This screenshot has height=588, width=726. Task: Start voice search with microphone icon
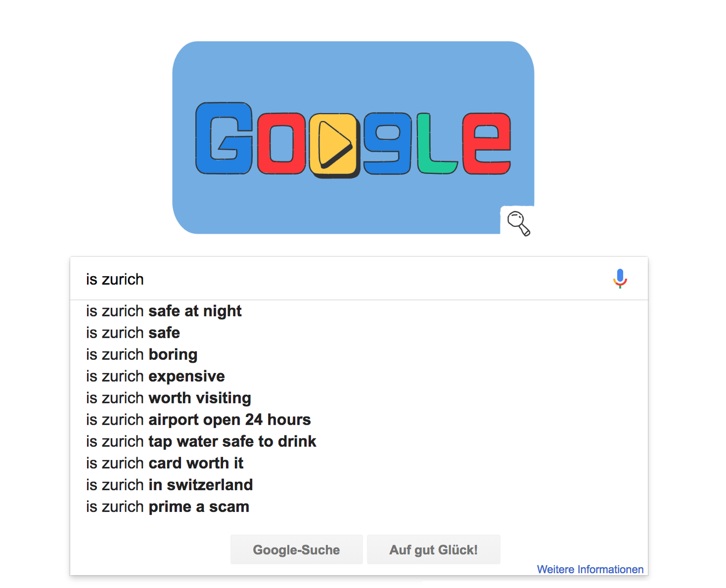[x=620, y=279]
